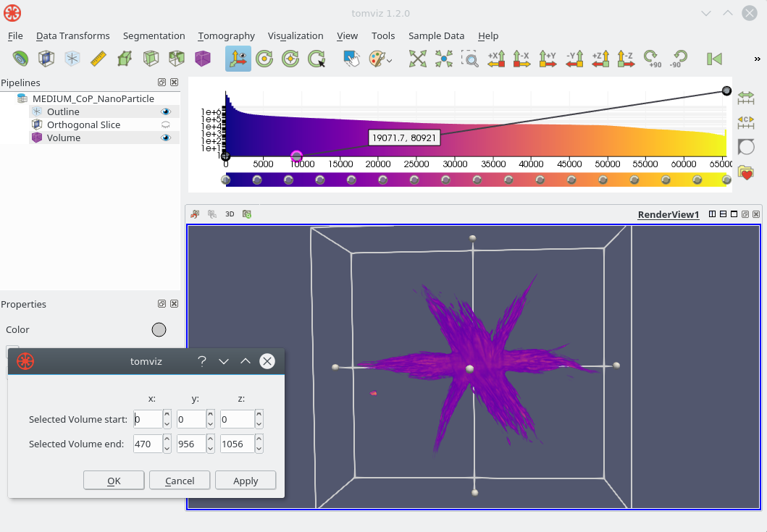
Task: Click the zoom to data inward-arrows icon
Action: [444, 59]
